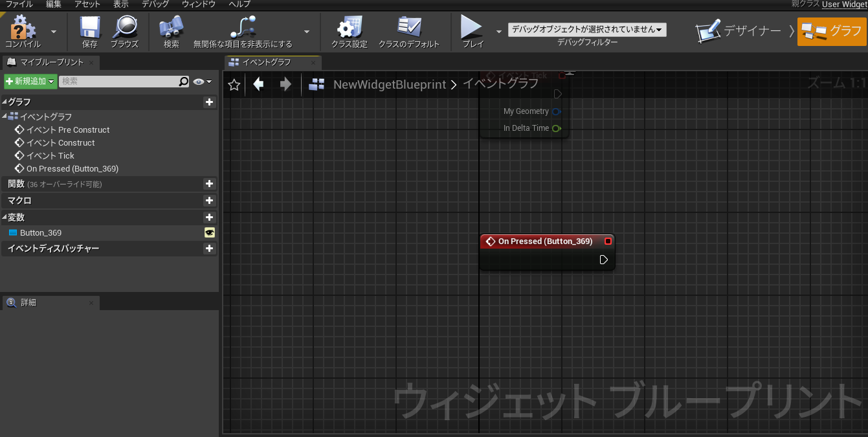Add new function with 関数 plus button

[x=209, y=184]
